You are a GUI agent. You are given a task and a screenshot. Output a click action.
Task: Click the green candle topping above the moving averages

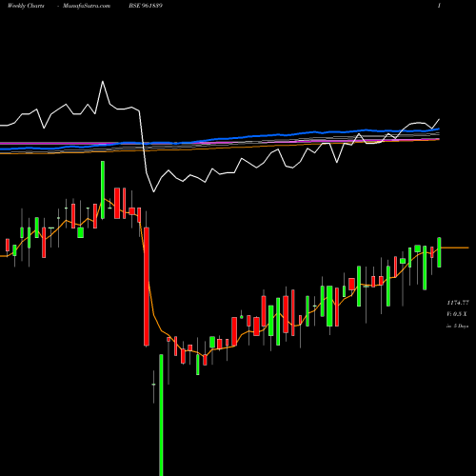click(x=103, y=189)
